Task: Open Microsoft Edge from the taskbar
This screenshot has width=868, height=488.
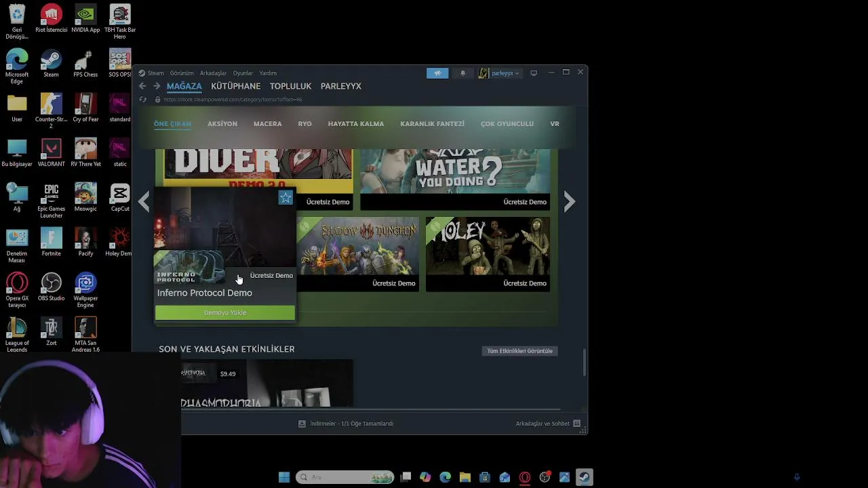Action: coord(446,477)
